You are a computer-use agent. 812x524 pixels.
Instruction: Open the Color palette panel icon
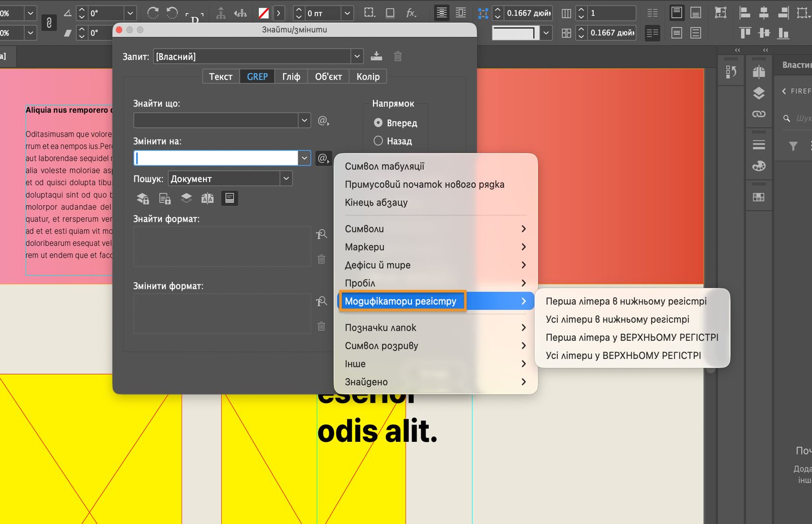coord(759,166)
